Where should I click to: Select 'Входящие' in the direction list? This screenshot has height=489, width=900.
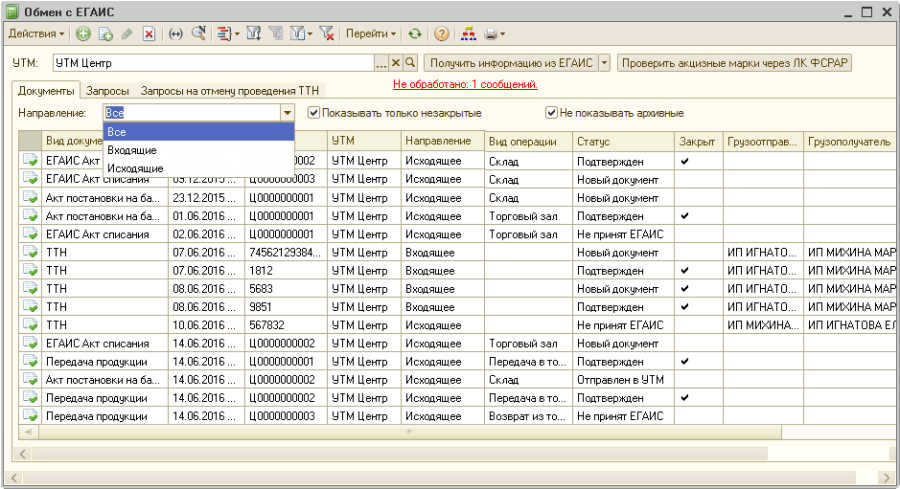click(x=199, y=150)
